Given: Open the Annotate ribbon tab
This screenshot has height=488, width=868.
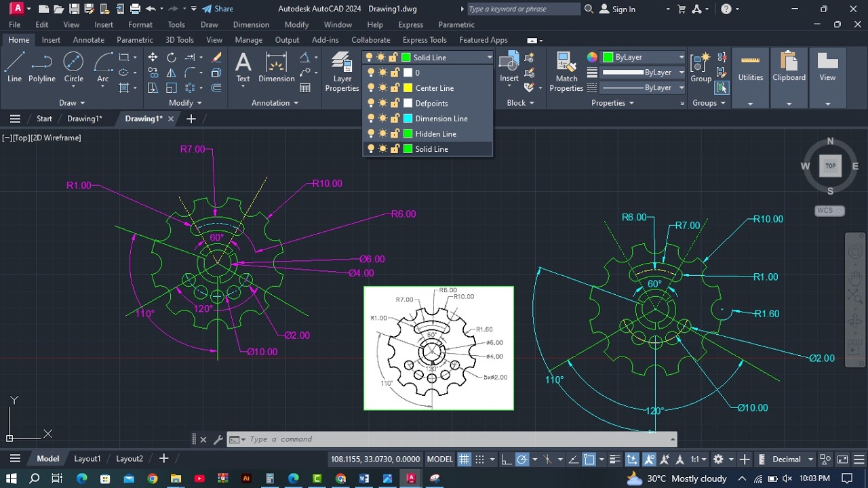Looking at the screenshot, I should 89,40.
